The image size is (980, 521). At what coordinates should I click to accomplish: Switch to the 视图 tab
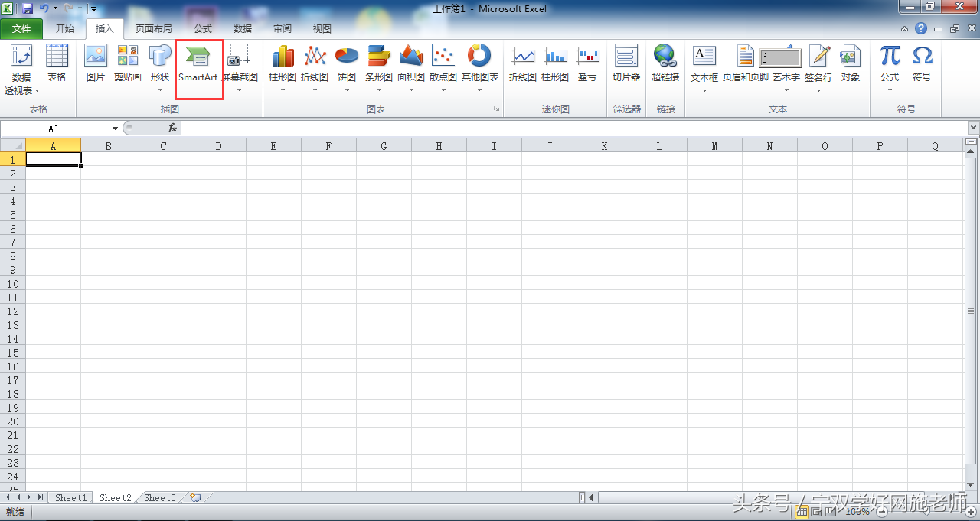(322, 29)
